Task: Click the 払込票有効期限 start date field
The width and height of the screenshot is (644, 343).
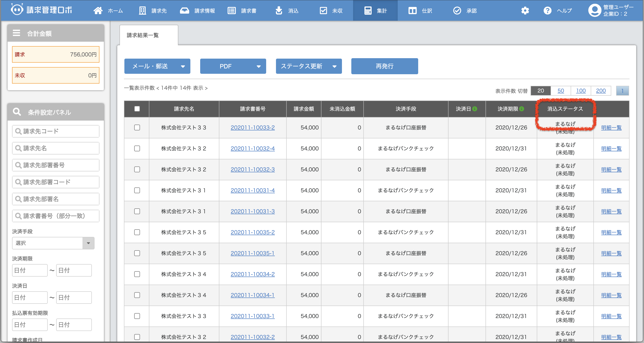Action: pos(30,325)
